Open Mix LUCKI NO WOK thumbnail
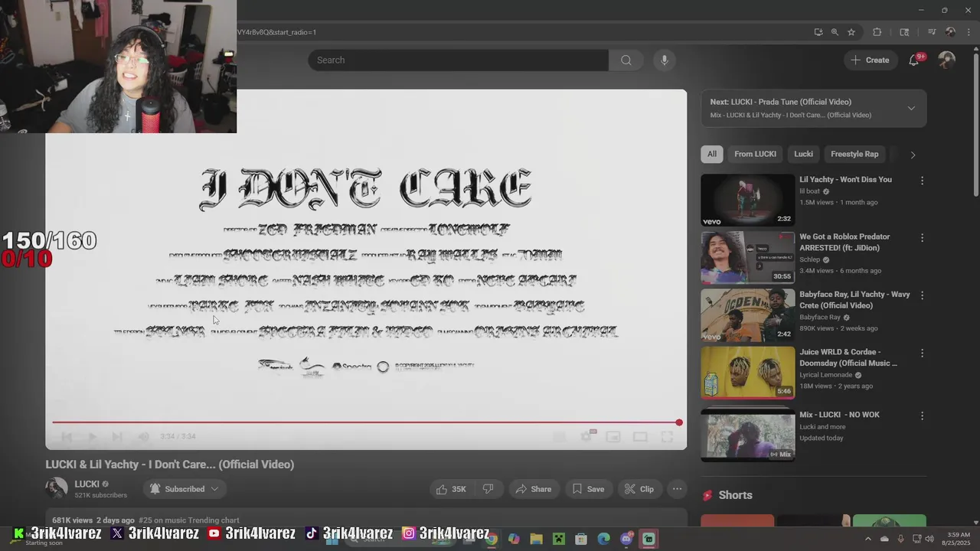Viewport: 980px width, 551px height. tap(747, 435)
